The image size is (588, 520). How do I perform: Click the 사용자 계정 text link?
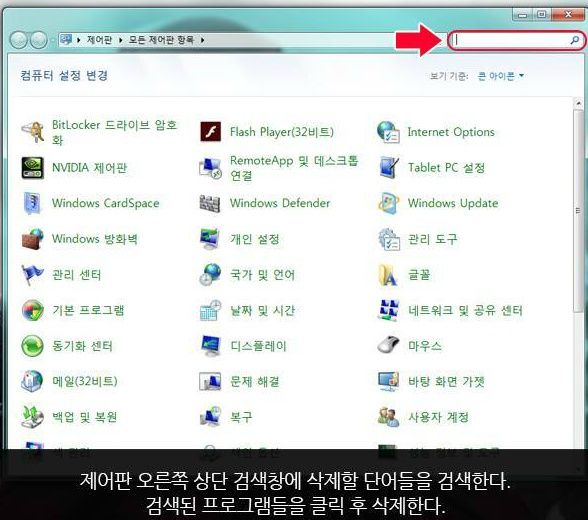tap(438, 417)
